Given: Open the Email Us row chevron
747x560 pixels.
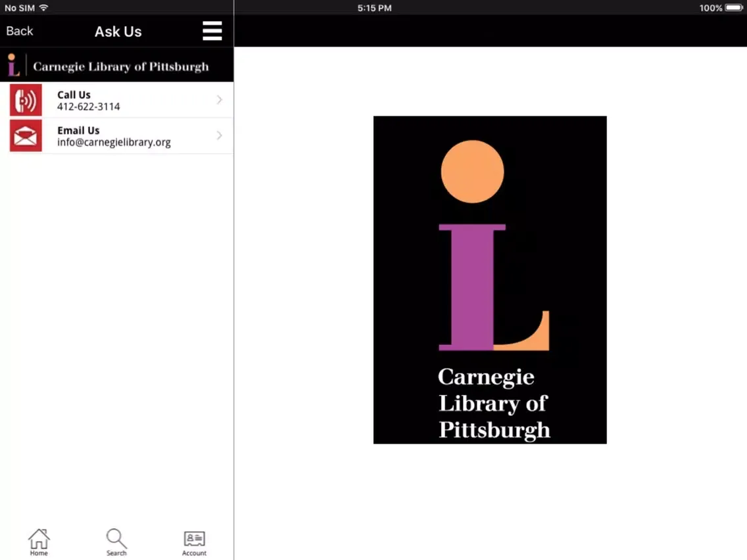Looking at the screenshot, I should pyautogui.click(x=219, y=135).
